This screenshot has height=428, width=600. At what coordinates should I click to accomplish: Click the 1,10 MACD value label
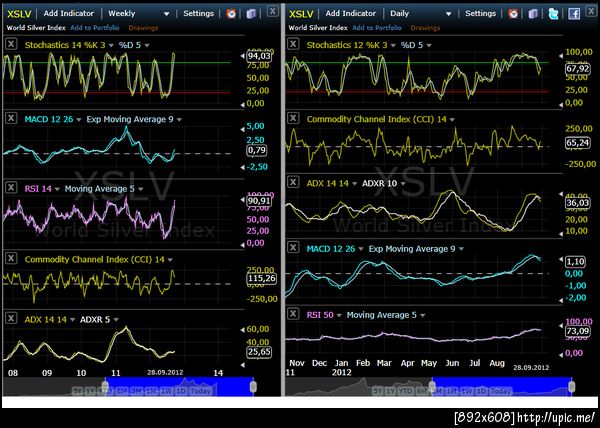(575, 262)
